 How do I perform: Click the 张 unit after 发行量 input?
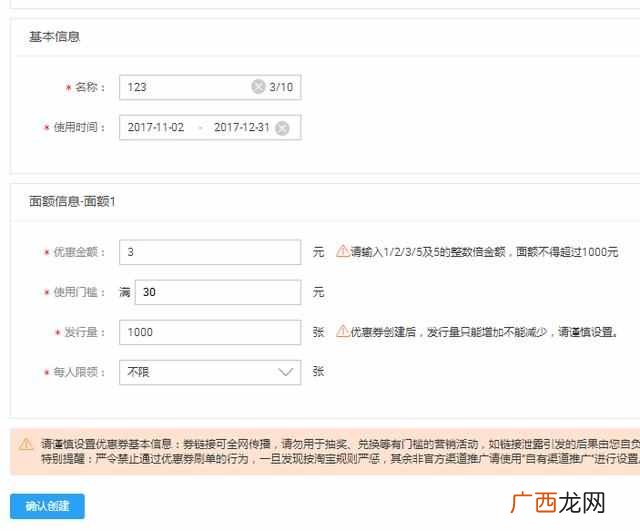(x=318, y=332)
